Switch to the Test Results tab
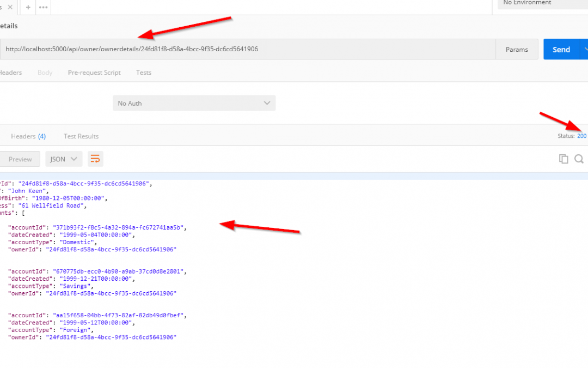This screenshot has height=368, width=588. click(x=81, y=136)
